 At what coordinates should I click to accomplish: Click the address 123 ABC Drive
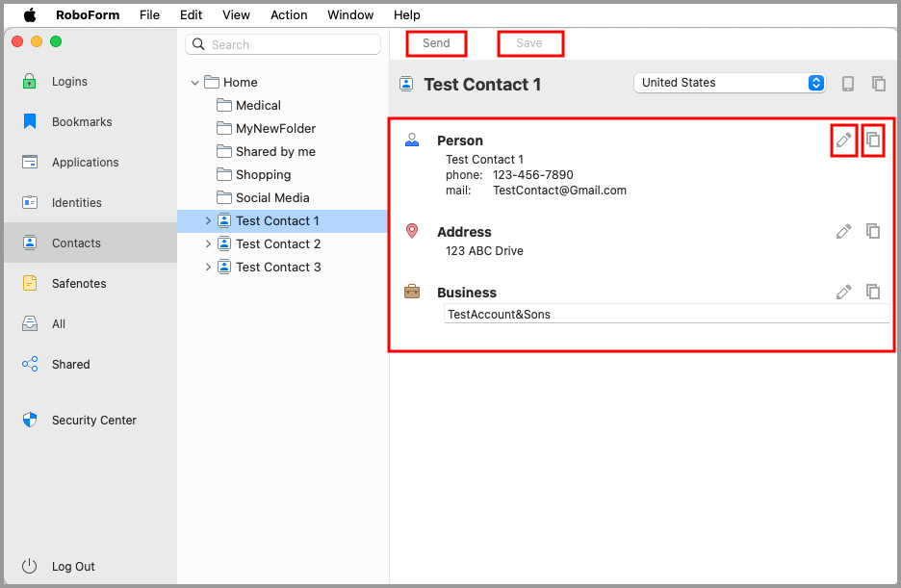484,251
